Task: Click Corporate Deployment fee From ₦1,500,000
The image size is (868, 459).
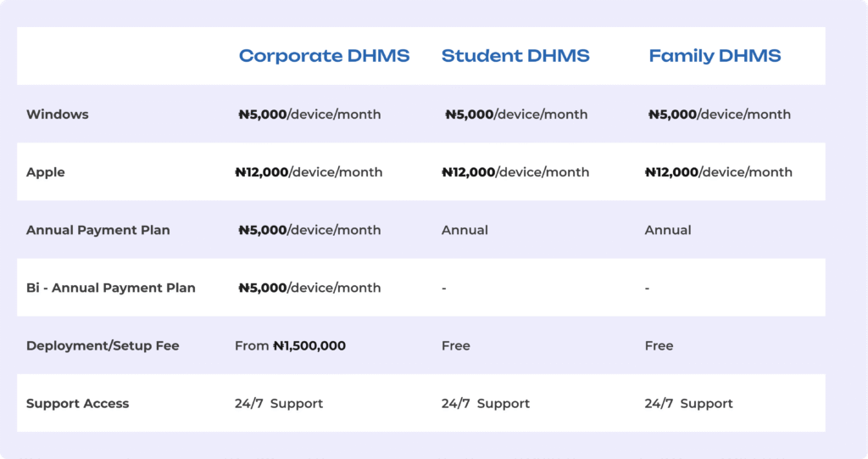Action: click(290, 345)
